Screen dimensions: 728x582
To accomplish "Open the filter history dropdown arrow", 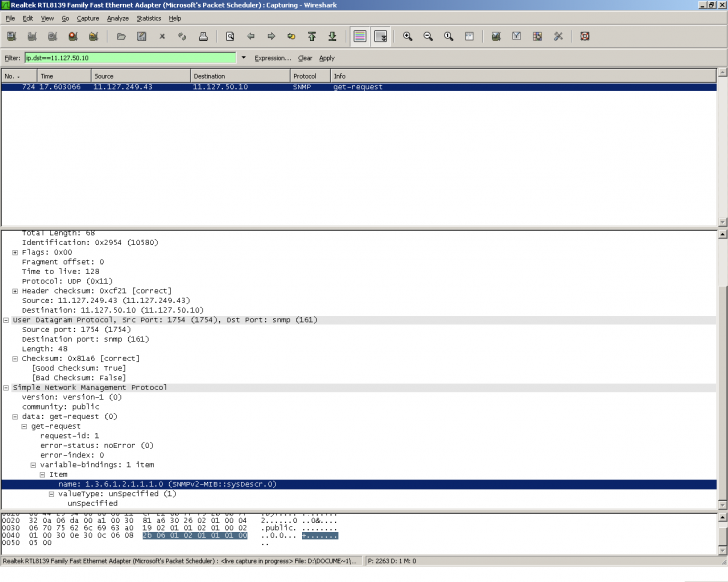I will point(244,58).
